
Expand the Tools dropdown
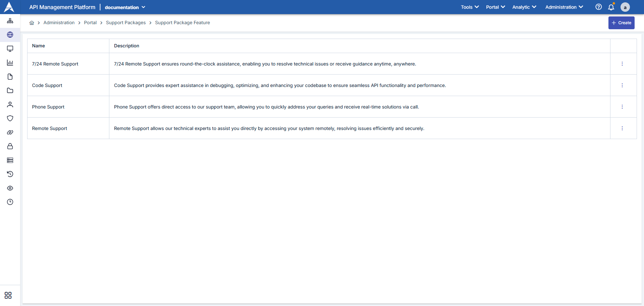469,7
